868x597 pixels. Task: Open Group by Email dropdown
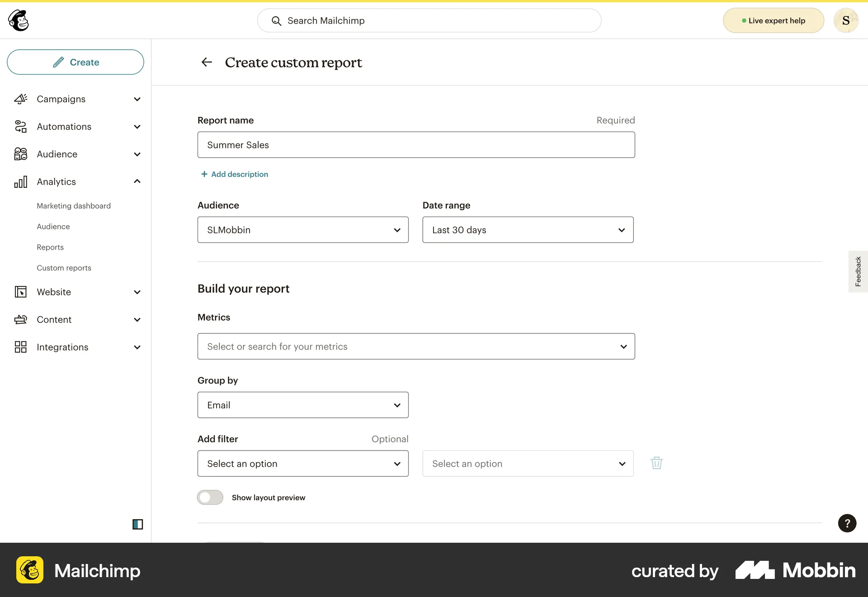pyautogui.click(x=303, y=405)
